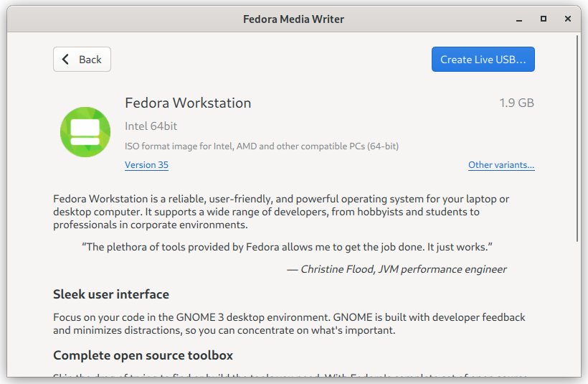Click Create Live USB button
This screenshot has height=384, width=588.
(x=483, y=60)
